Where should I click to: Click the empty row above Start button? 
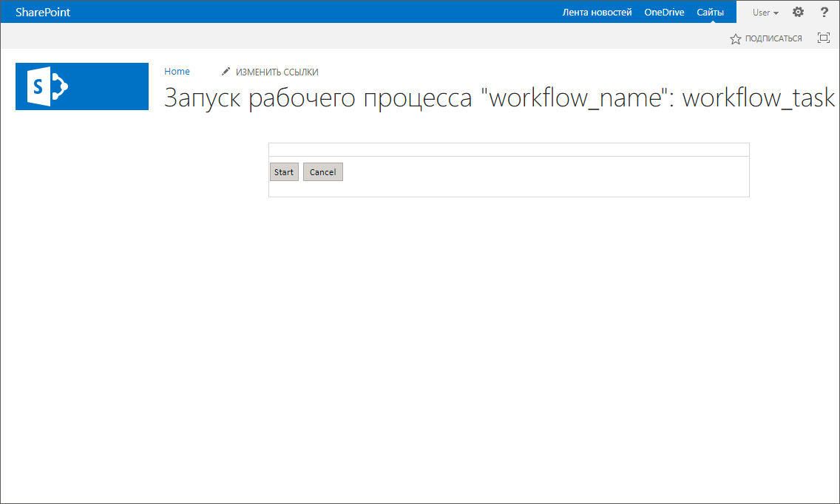point(509,150)
